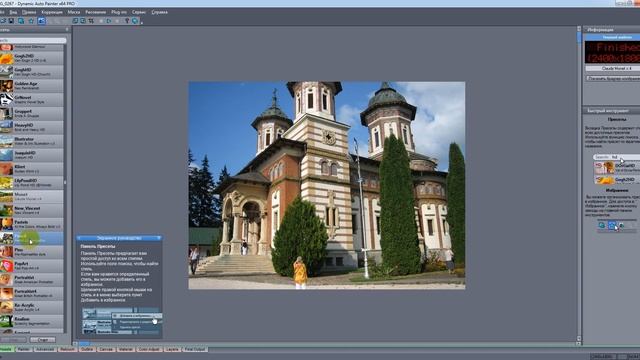Switch to the Final Output tab

pyautogui.click(x=195, y=350)
